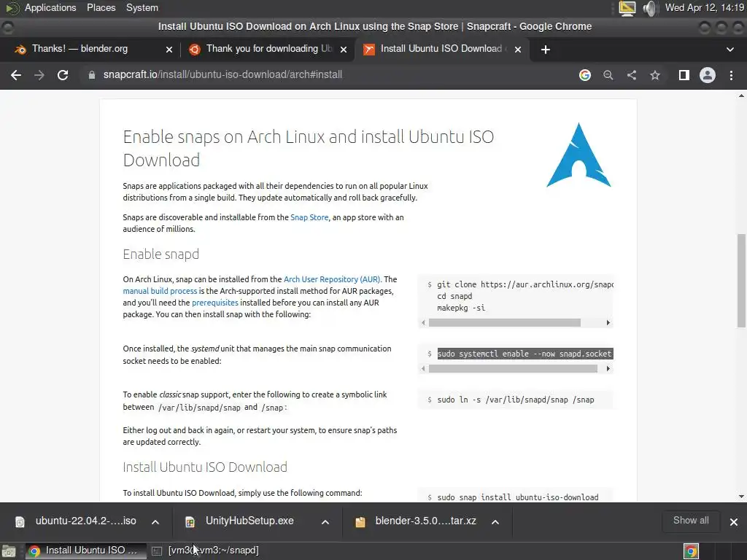Screen dimensions: 747x560
Task: Select the Install Ubuntu ISO Download tab
Action: (x=441, y=49)
